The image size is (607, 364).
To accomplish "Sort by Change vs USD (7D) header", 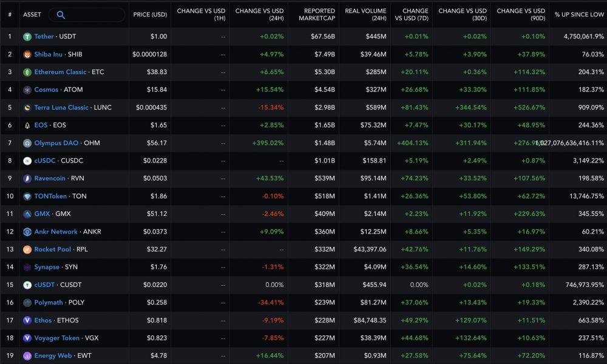I will coord(412,15).
